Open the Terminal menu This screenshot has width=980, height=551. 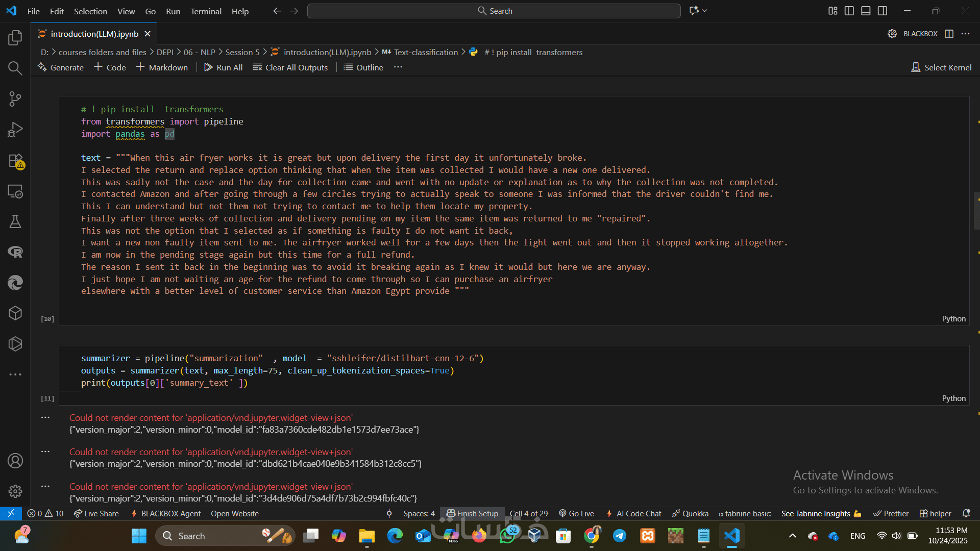click(x=206, y=11)
